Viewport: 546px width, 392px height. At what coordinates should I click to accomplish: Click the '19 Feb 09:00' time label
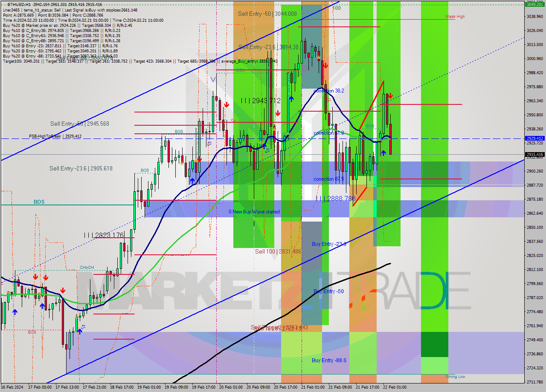pos(176,387)
